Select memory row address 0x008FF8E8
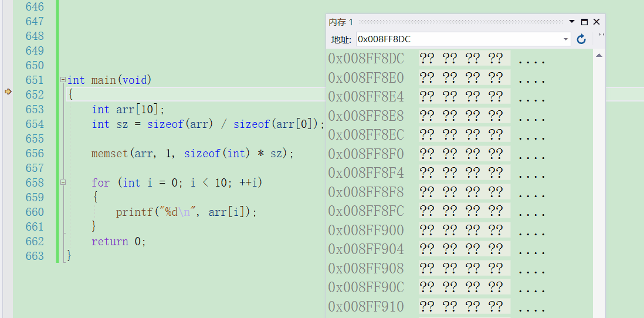Screen dimensions: 644x318 tap(366, 116)
